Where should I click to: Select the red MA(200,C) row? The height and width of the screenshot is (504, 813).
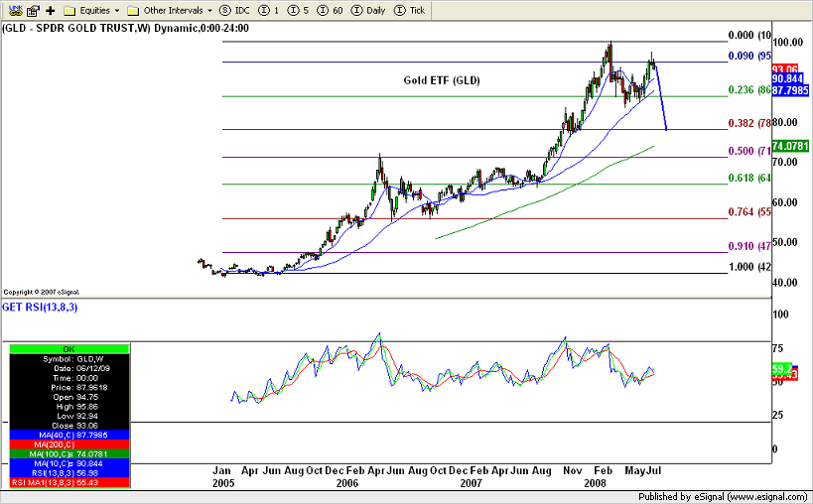coord(68,443)
